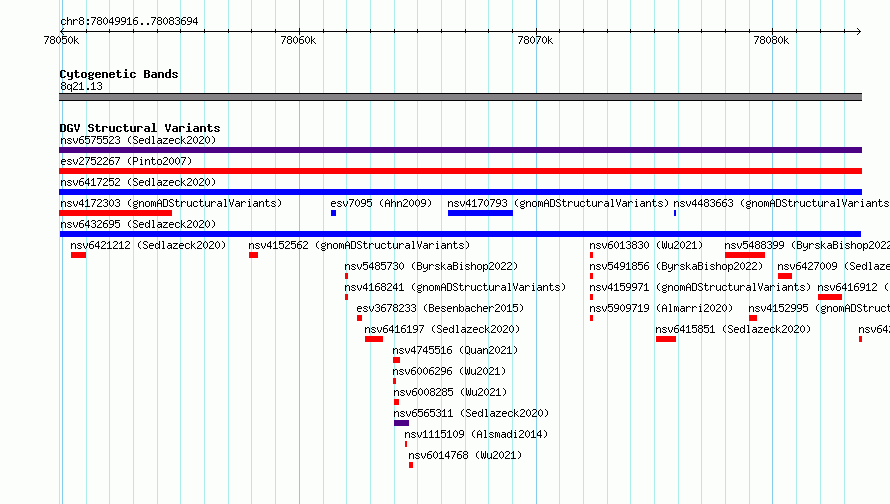This screenshot has height=504, width=890.
Task: Click the nsv4745516 (Quan2021) red marker
Action: [x=397, y=360]
